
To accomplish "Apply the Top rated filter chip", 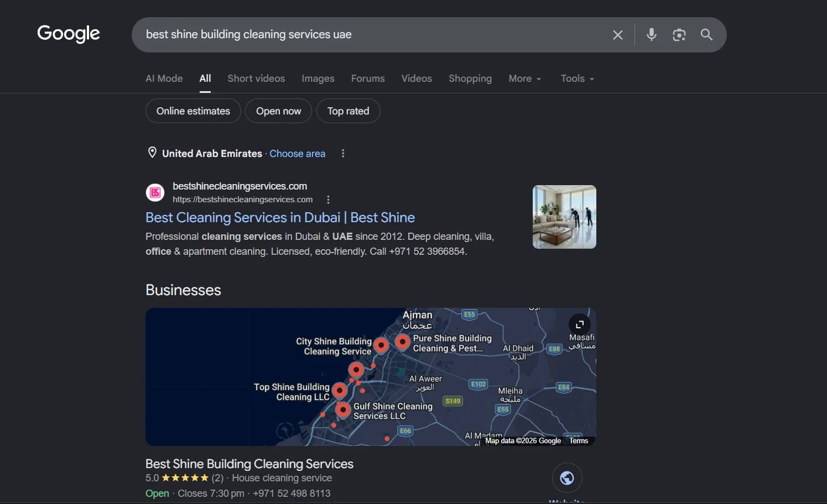I will (348, 111).
